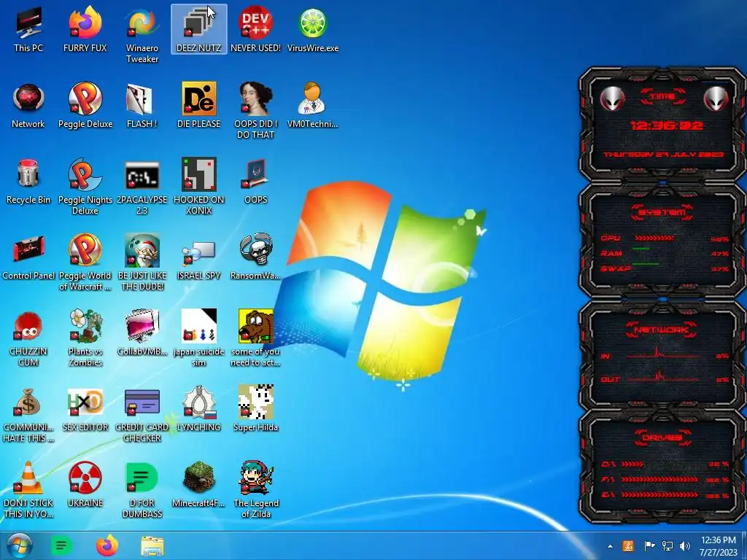Launch the HOOKED ON XONIX game icon
This screenshot has width=747, height=560.
(x=198, y=186)
